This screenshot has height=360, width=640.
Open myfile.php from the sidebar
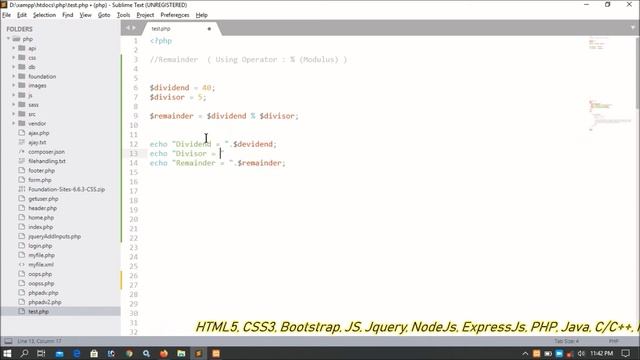point(41,255)
